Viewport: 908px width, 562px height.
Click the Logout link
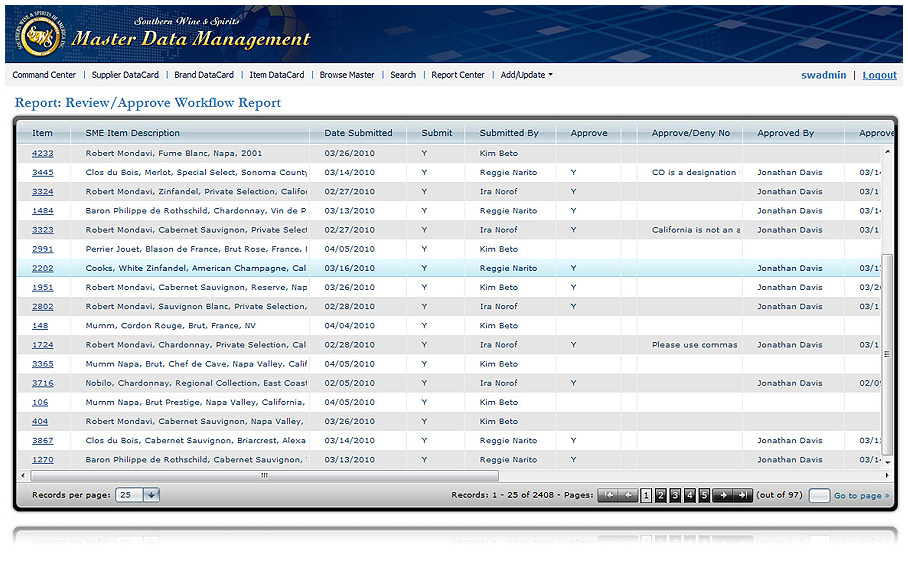pos(879,75)
